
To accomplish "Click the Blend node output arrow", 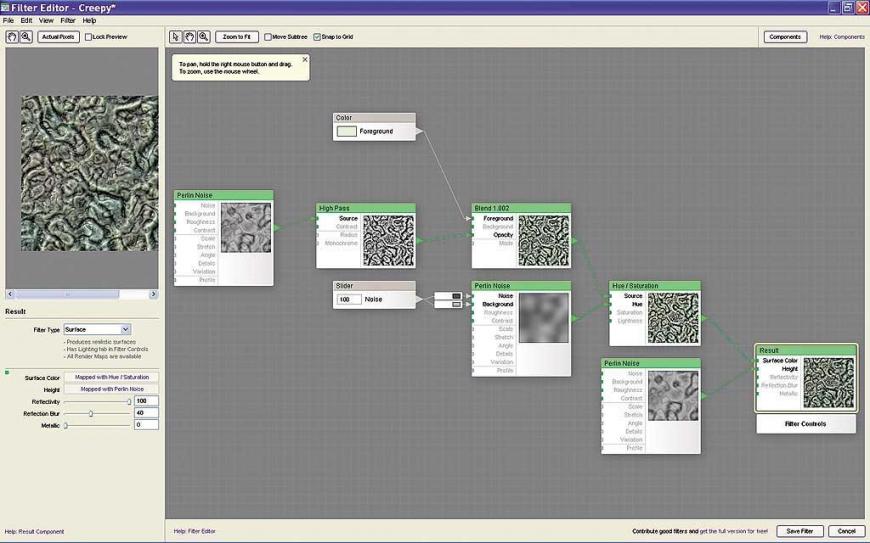I will [575, 241].
